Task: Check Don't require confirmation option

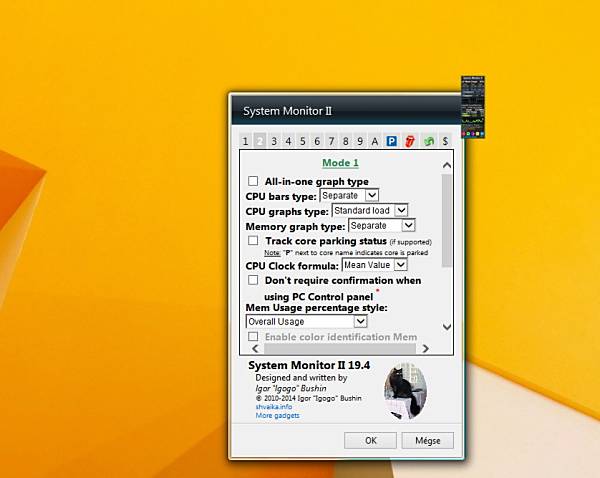Action: [253, 280]
